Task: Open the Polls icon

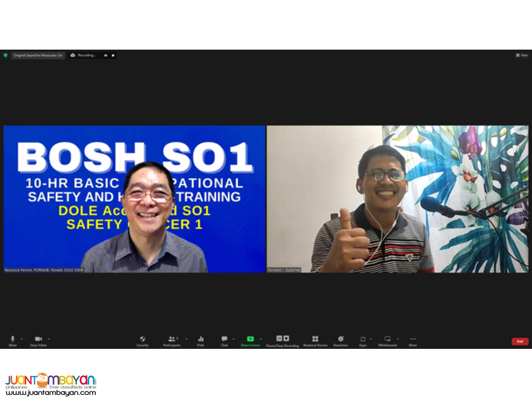Action: coord(200,338)
